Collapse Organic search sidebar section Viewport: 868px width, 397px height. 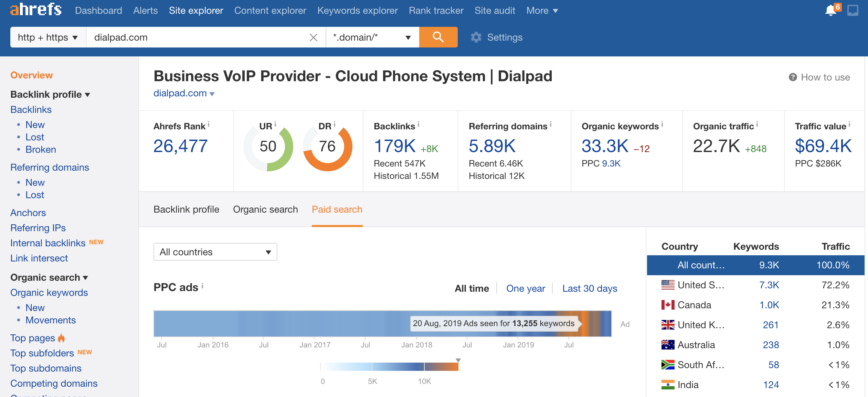tap(86, 278)
